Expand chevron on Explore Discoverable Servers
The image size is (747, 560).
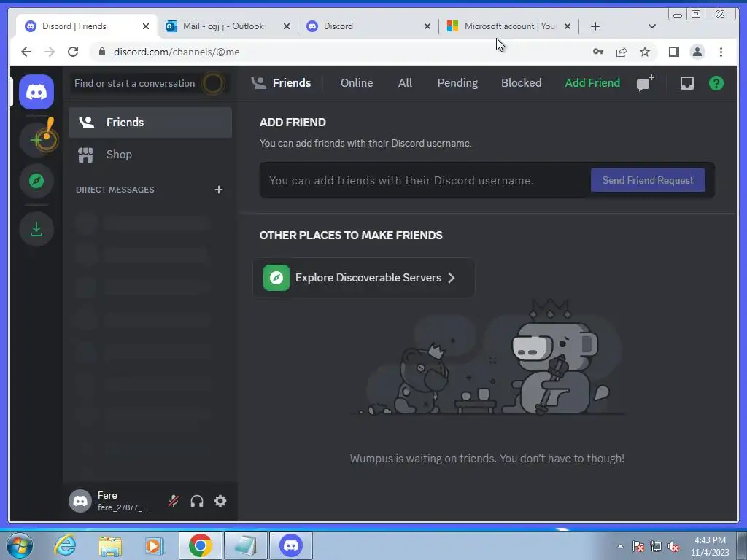coord(451,278)
